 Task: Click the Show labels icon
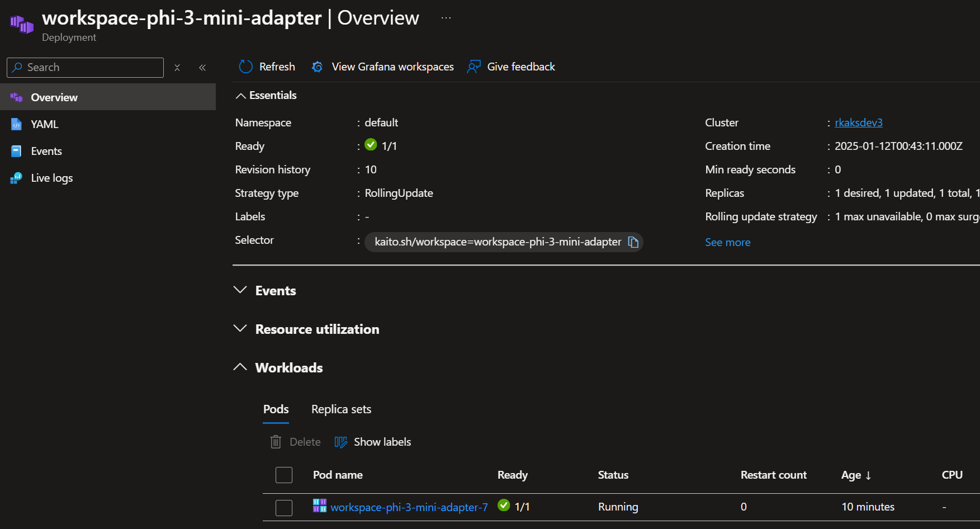click(x=340, y=442)
